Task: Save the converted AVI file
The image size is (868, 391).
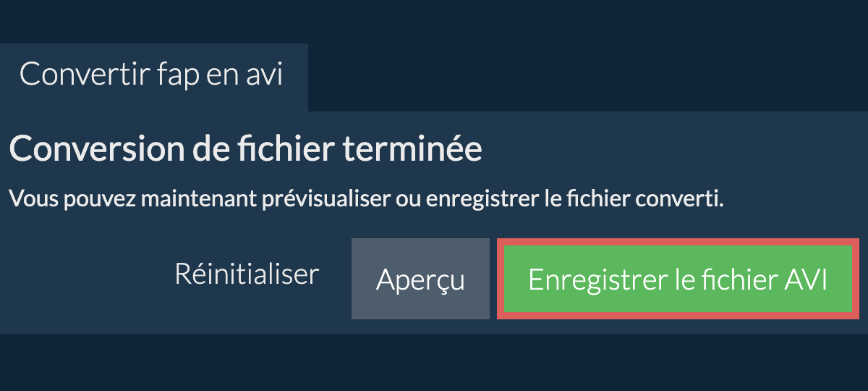Action: tap(678, 279)
